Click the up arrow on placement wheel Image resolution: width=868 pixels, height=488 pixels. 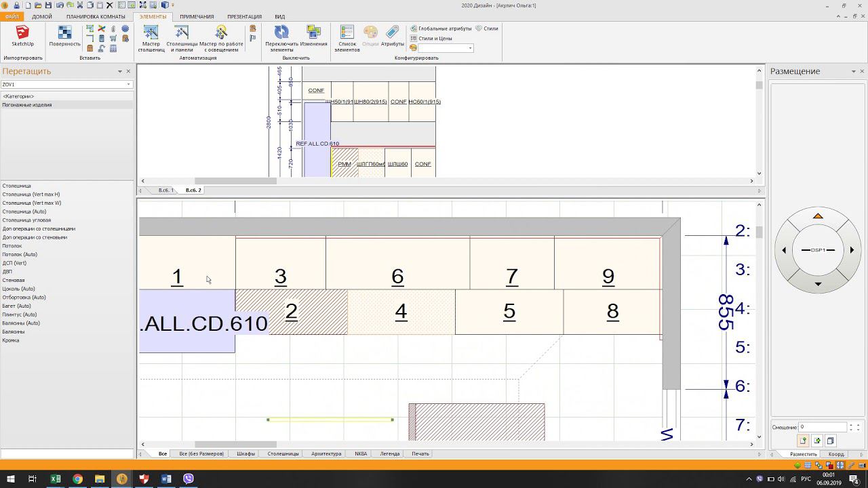click(818, 216)
